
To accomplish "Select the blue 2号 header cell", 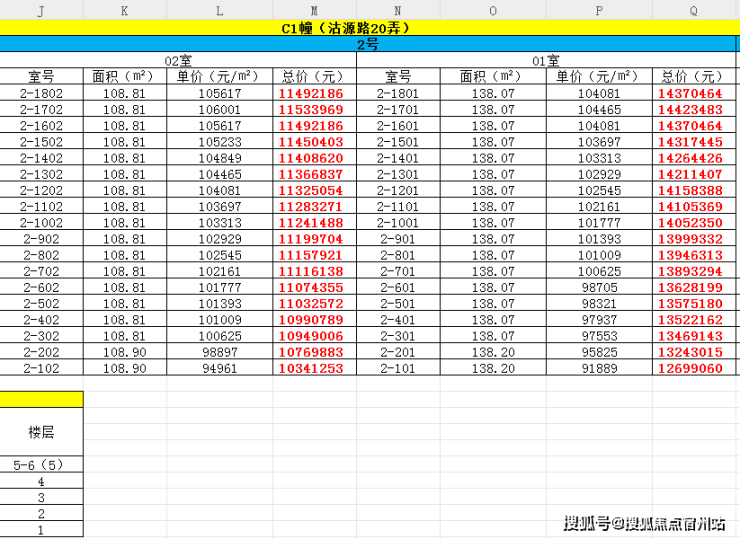I will [367, 44].
